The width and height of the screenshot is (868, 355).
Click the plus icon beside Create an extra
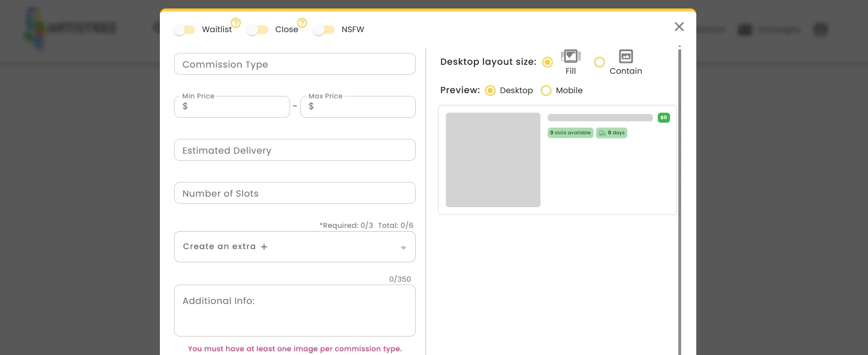tap(264, 247)
